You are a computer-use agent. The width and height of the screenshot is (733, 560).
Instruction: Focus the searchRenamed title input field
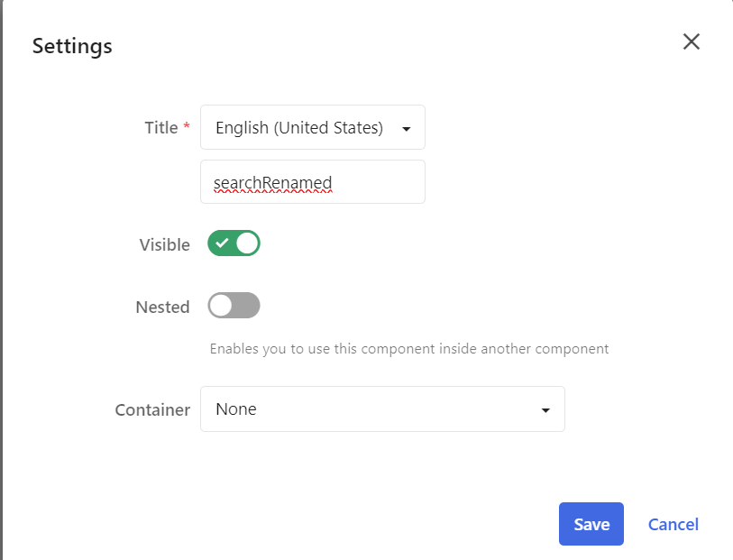pyautogui.click(x=312, y=182)
